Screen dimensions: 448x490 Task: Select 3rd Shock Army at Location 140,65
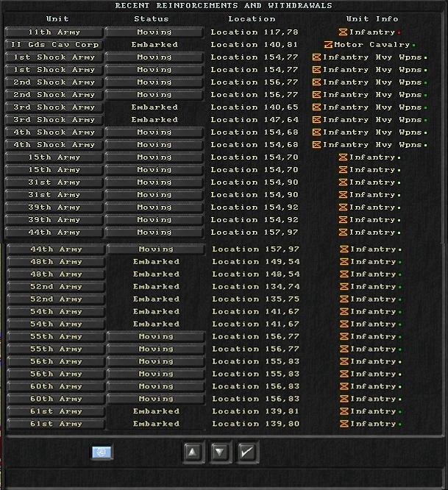pos(54,107)
